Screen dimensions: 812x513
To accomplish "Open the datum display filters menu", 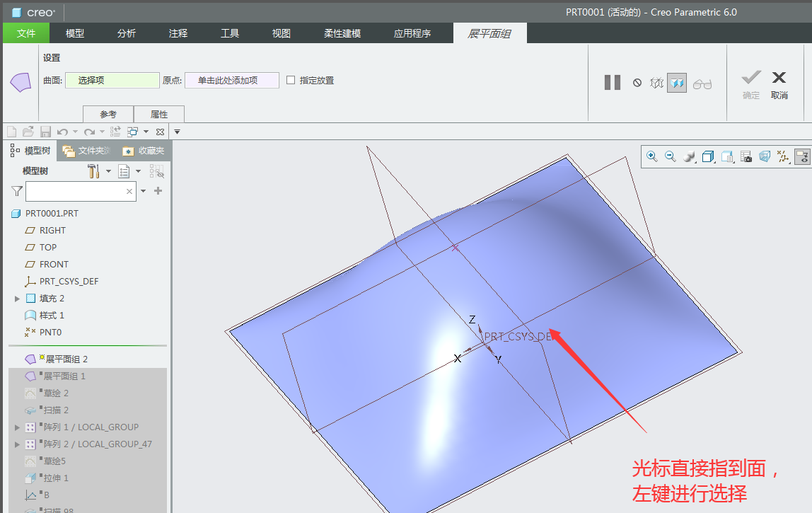I will (784, 156).
